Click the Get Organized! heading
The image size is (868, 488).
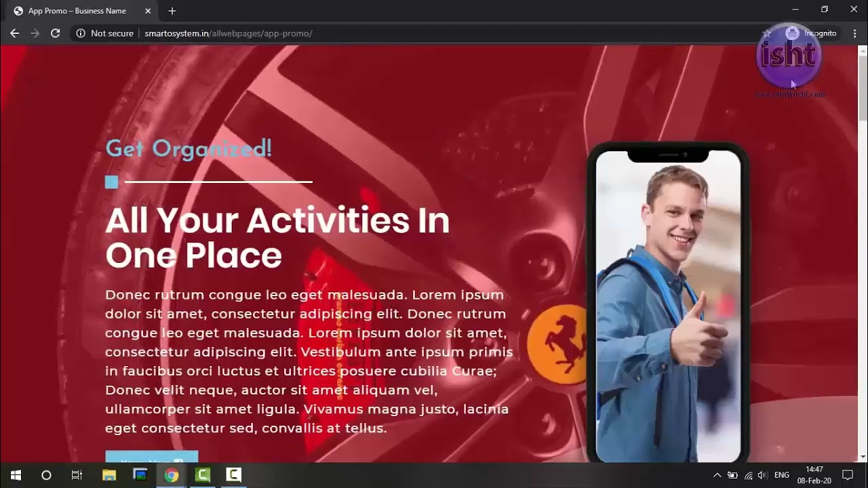pos(189,148)
